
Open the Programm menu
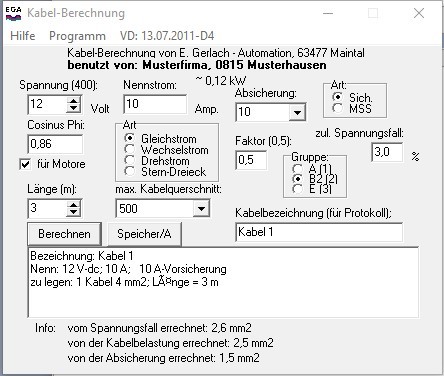tap(77, 36)
